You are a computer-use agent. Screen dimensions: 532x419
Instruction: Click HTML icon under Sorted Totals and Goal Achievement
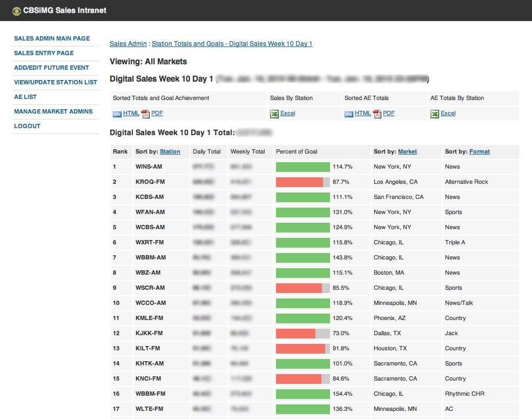click(x=117, y=114)
